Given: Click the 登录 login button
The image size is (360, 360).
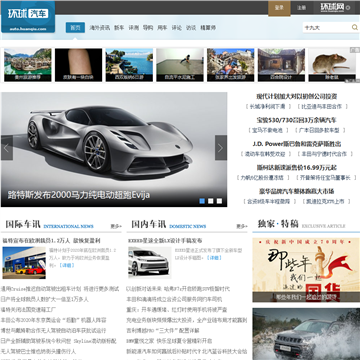Looking at the screenshot, I should [x=279, y=8].
